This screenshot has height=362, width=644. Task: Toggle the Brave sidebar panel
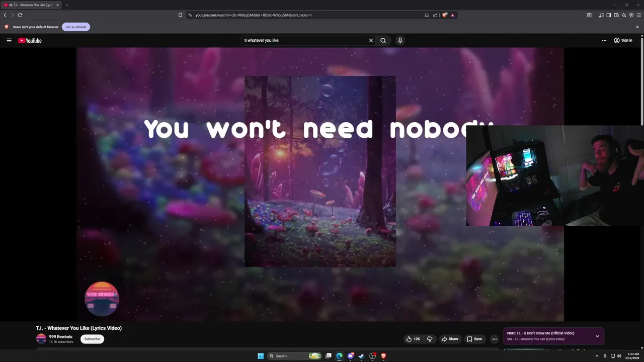click(x=608, y=15)
